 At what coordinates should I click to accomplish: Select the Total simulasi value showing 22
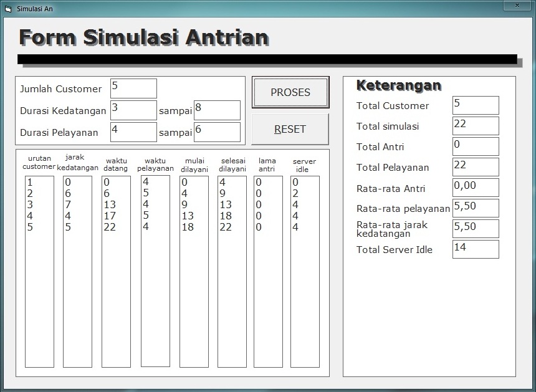point(475,125)
